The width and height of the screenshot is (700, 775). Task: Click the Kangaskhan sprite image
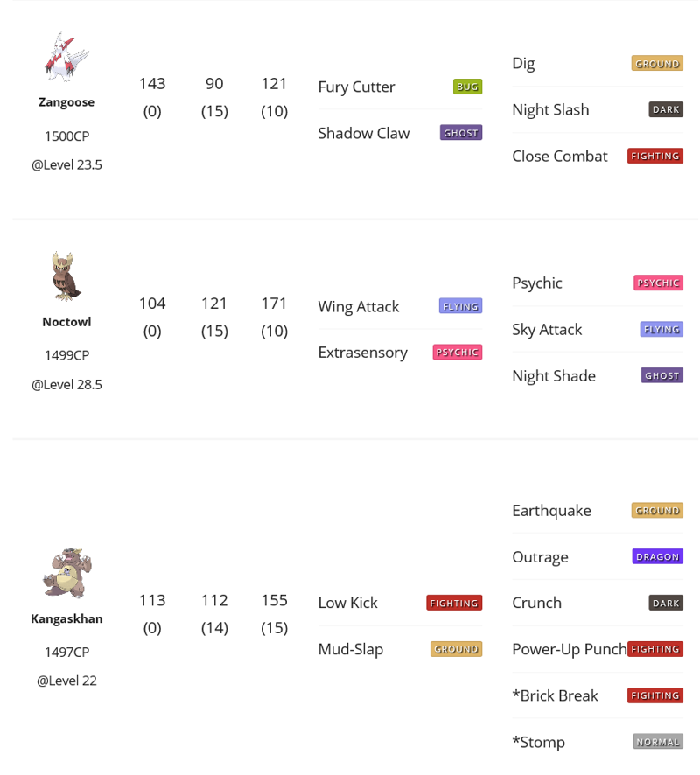click(x=66, y=573)
